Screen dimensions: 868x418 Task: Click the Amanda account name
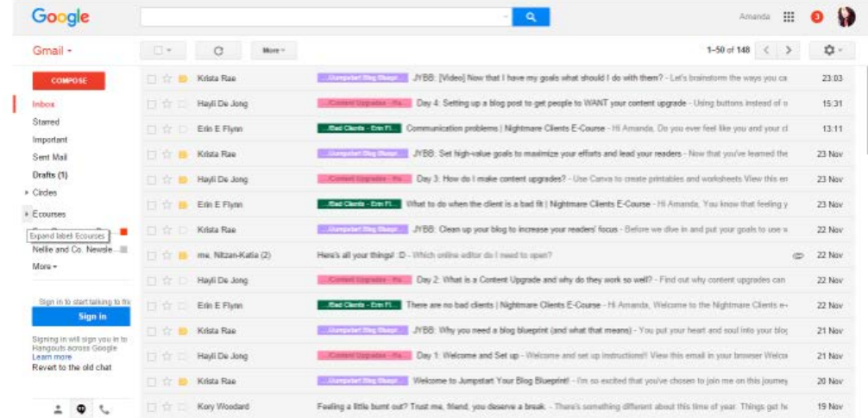754,17
